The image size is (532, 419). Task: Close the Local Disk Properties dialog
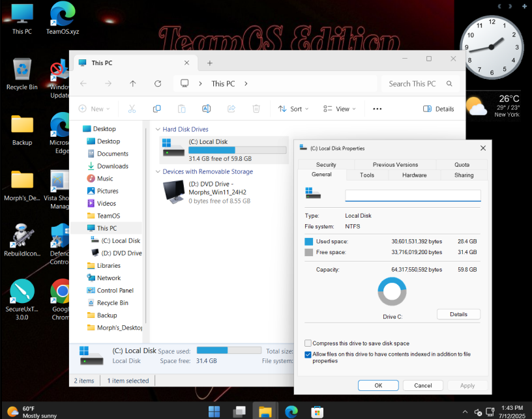pos(483,148)
